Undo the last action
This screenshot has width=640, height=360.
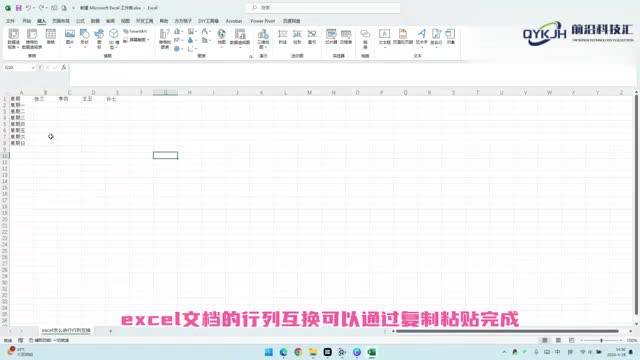point(28,8)
